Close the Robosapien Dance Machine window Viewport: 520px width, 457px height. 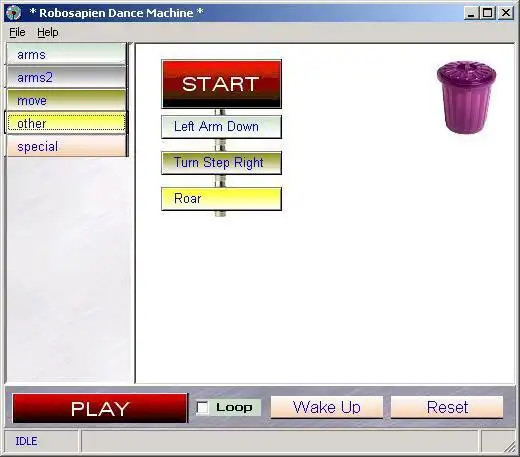(506, 13)
